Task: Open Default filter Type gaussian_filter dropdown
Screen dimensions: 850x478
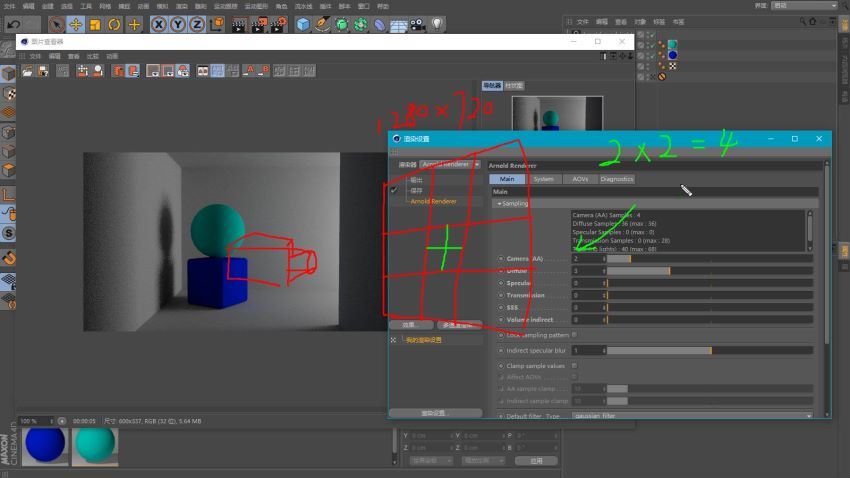Action: [x=693, y=416]
